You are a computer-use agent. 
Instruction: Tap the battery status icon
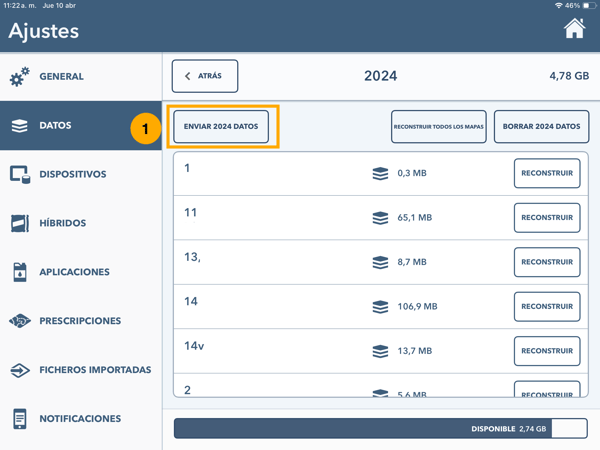click(x=589, y=5)
